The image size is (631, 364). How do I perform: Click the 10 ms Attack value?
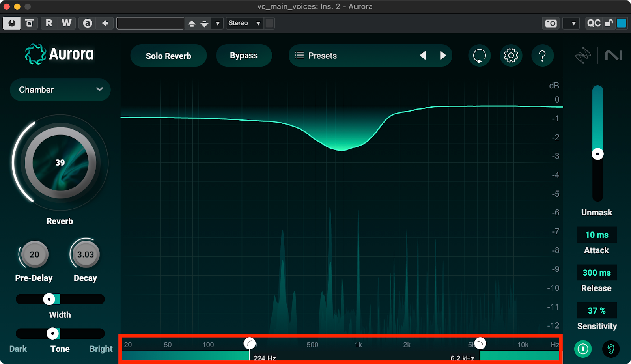[597, 235]
